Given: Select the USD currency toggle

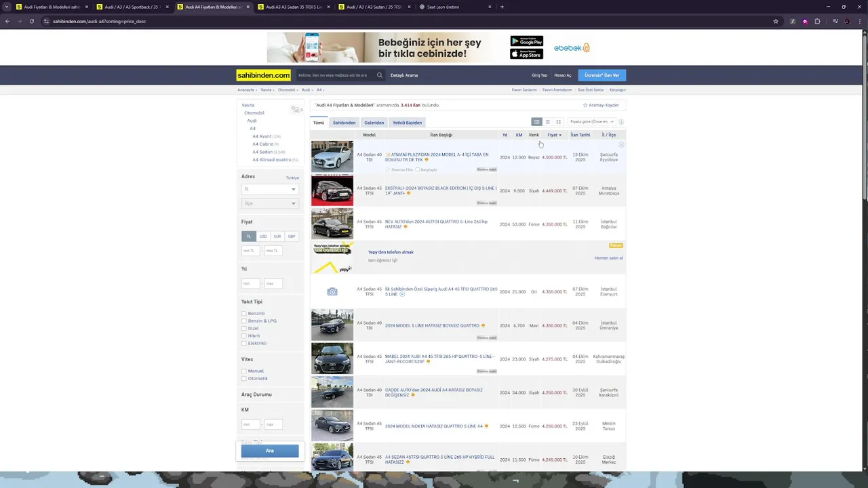Looking at the screenshot, I should tap(263, 237).
